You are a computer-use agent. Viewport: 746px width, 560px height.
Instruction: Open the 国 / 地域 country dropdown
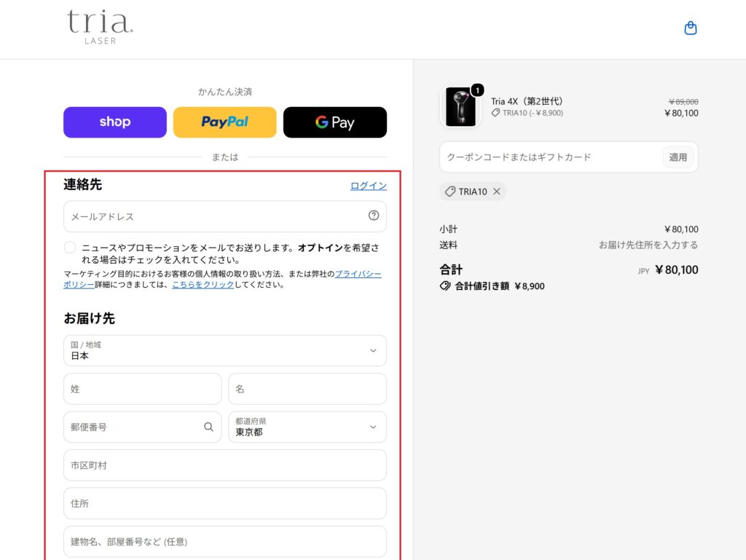pyautogui.click(x=225, y=350)
